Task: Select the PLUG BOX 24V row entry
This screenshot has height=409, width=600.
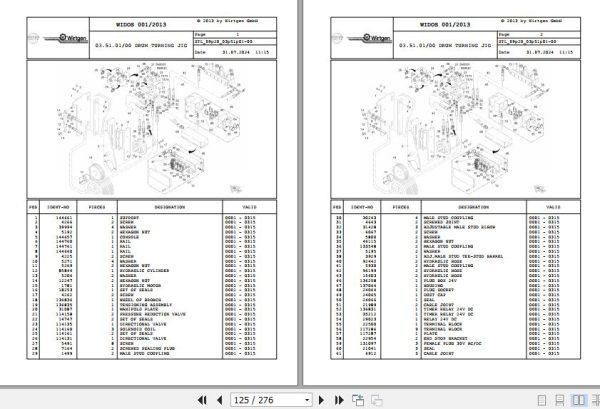Action: click(x=440, y=280)
